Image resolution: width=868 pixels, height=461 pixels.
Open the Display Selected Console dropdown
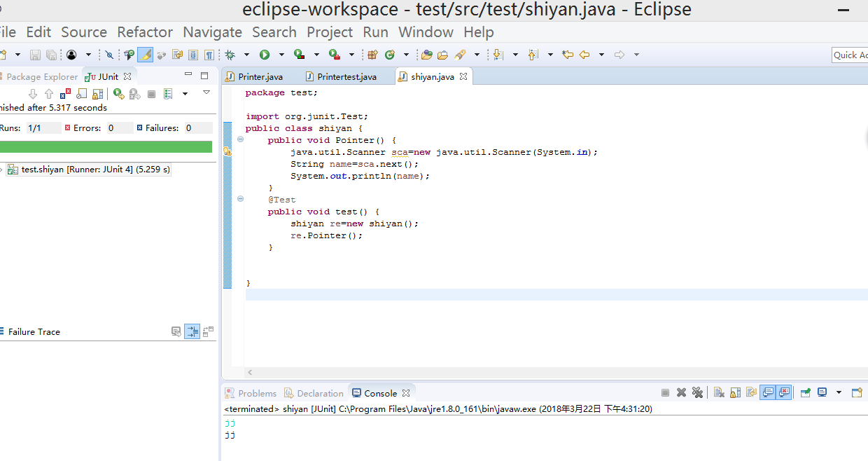[839, 393]
